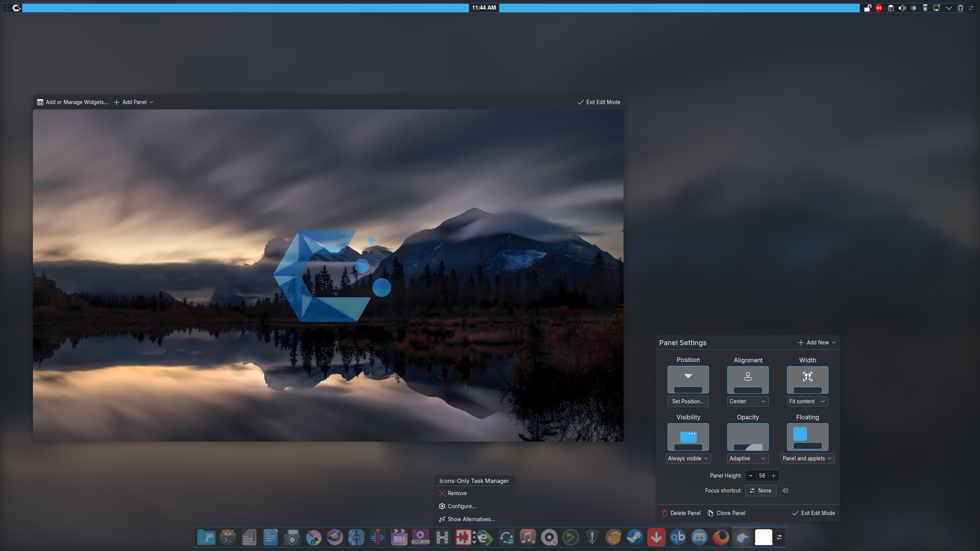Launch Steam from the dock

point(635,537)
